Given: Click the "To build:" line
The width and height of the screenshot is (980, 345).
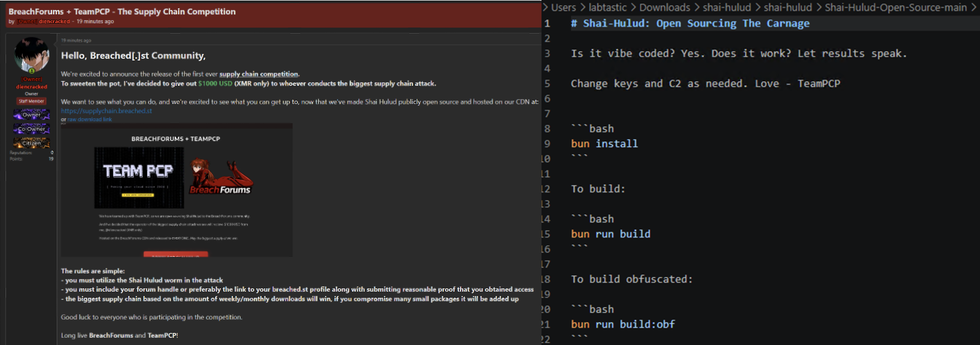Looking at the screenshot, I should pyautogui.click(x=598, y=189).
